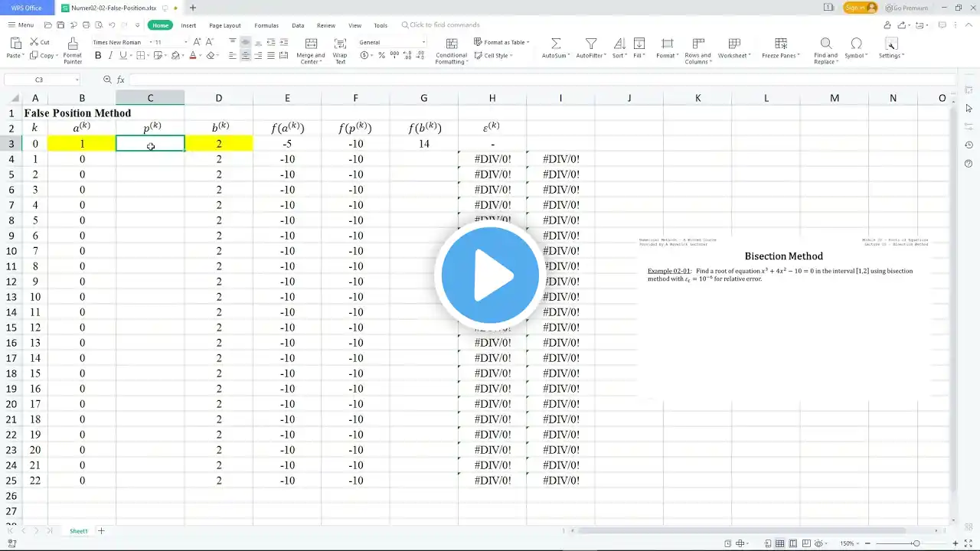
Task: Toggle Underline formatting
Action: (122, 55)
